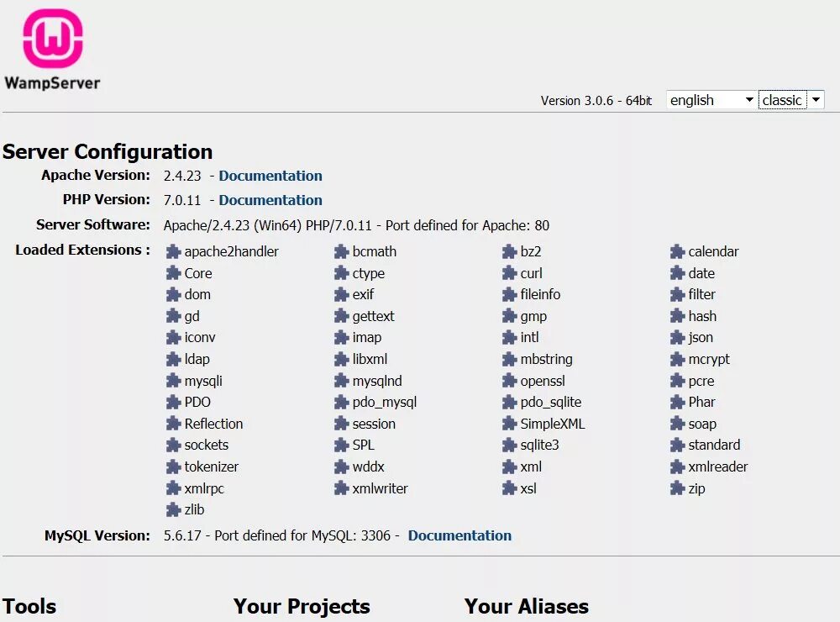Image resolution: width=840 pixels, height=622 pixels.
Task: Click the puzzle icon next to Core
Action: click(173, 273)
